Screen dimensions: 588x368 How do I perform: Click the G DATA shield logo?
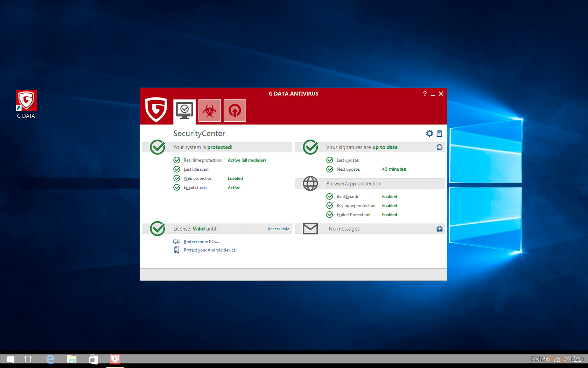(156, 109)
